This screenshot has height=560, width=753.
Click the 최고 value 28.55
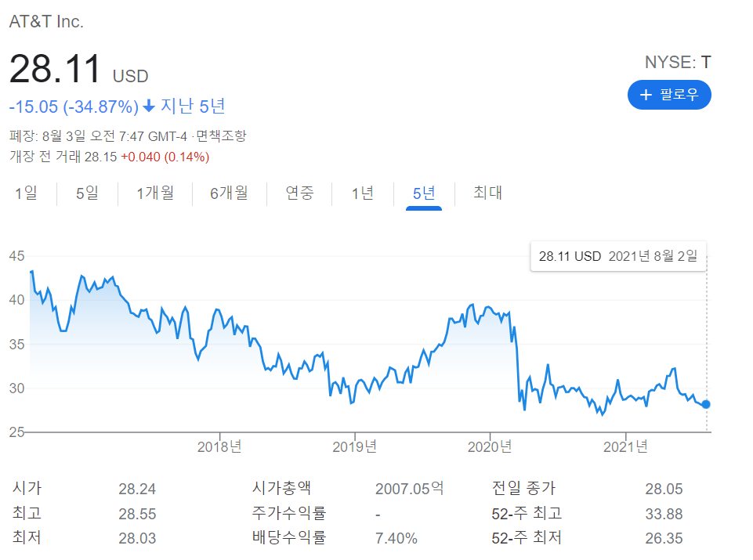[x=137, y=514]
